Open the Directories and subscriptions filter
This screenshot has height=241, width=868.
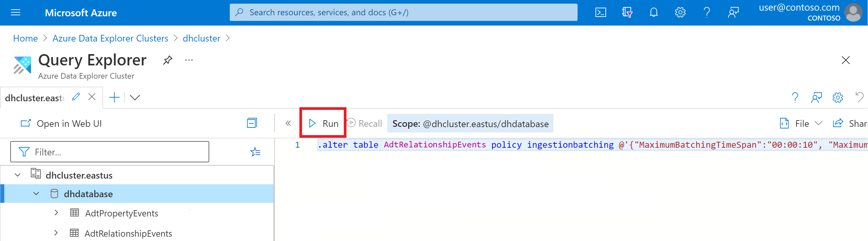[627, 13]
